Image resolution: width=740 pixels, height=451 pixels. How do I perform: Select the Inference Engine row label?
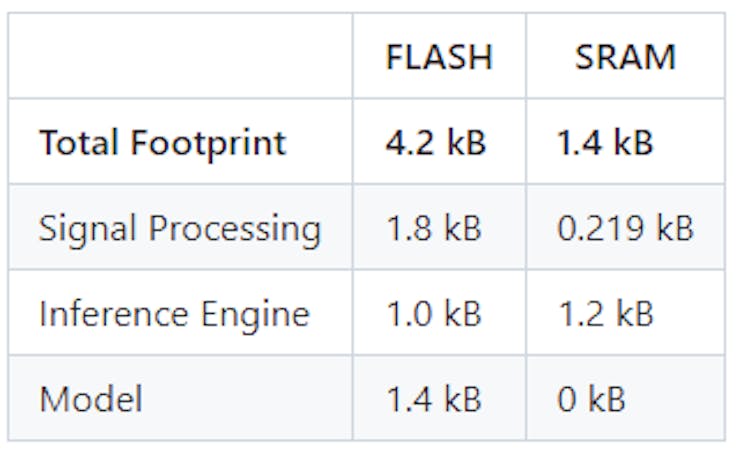pyautogui.click(x=175, y=314)
